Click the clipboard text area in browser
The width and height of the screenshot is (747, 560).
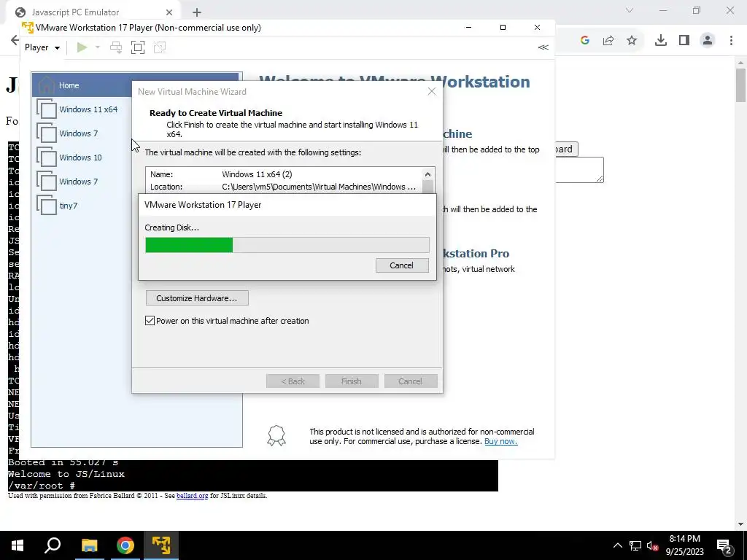coord(579,169)
